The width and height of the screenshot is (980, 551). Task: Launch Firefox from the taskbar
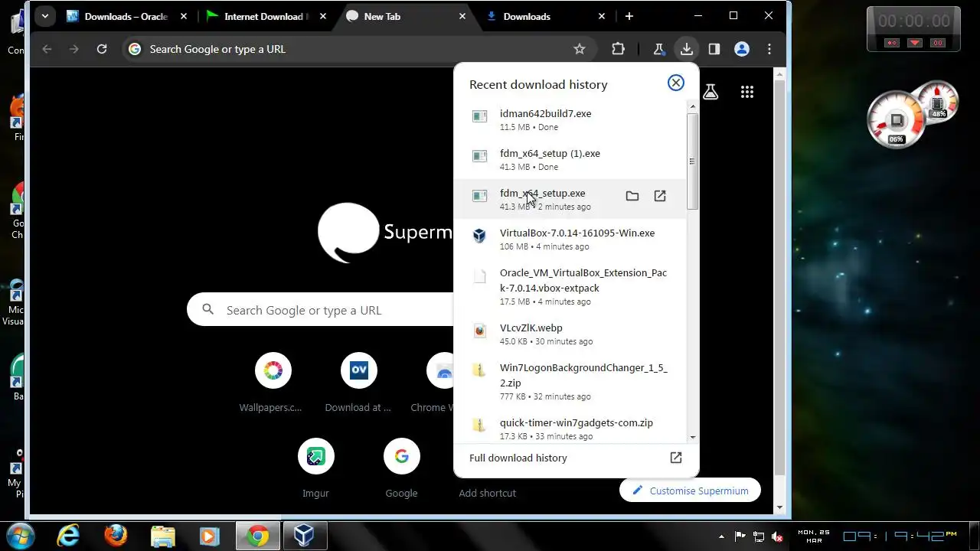click(116, 536)
